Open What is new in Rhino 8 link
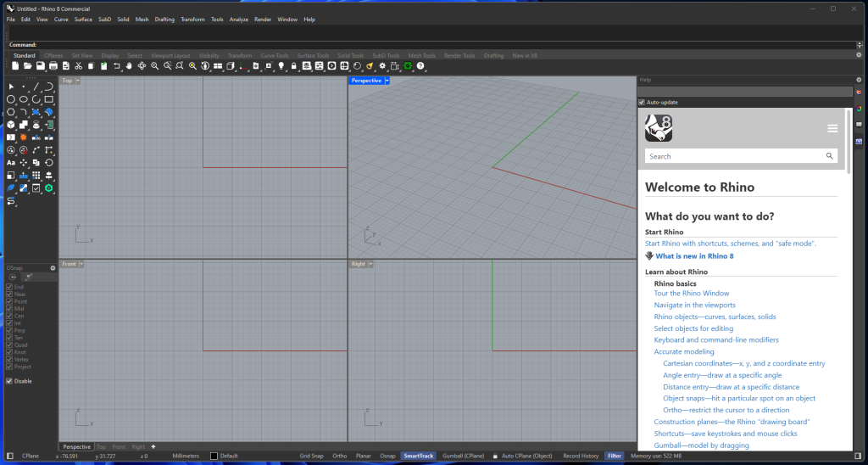868x465 pixels. [694, 256]
